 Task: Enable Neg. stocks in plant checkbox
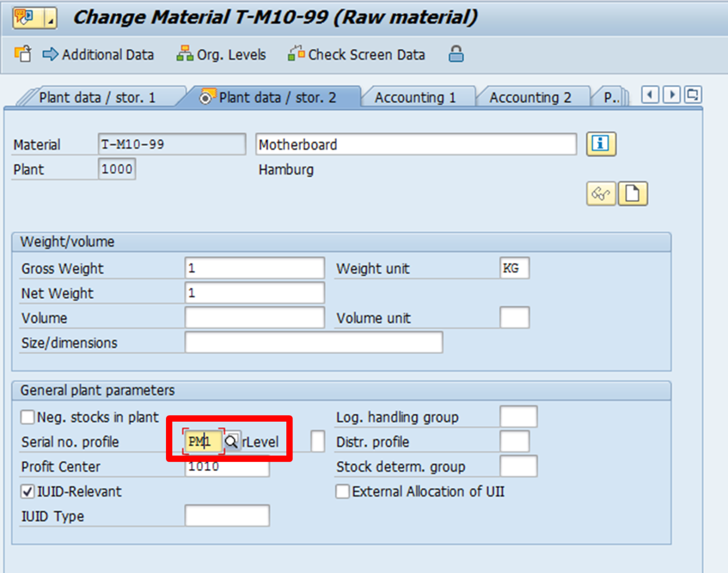(x=27, y=417)
